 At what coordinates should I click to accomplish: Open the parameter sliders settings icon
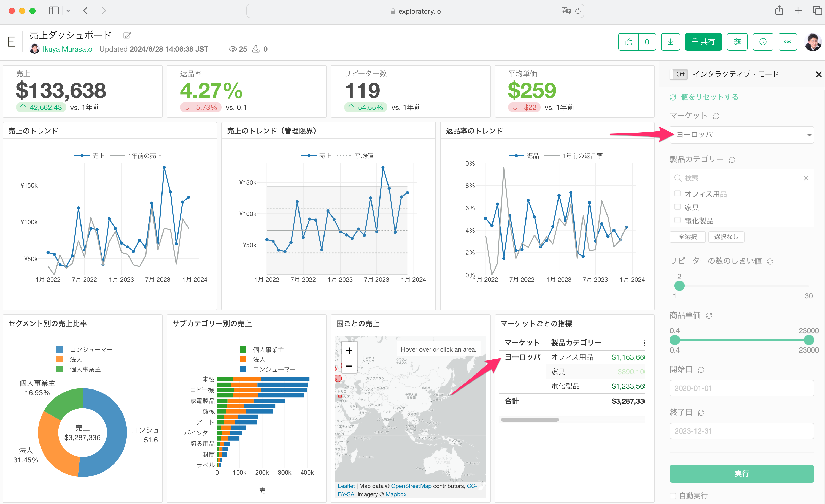point(737,42)
